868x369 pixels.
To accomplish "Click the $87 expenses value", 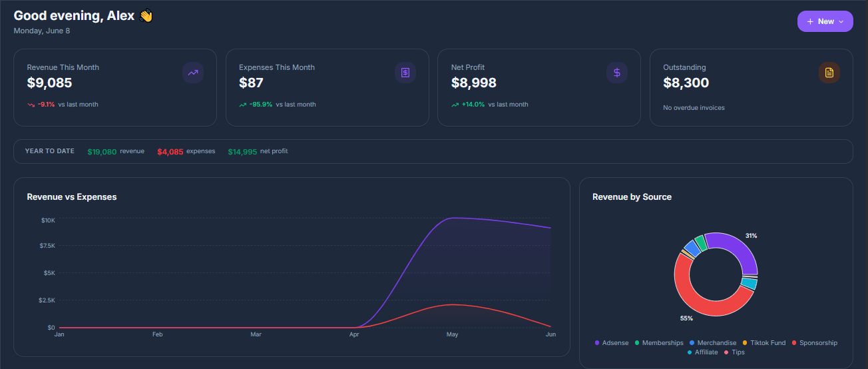I will 252,83.
